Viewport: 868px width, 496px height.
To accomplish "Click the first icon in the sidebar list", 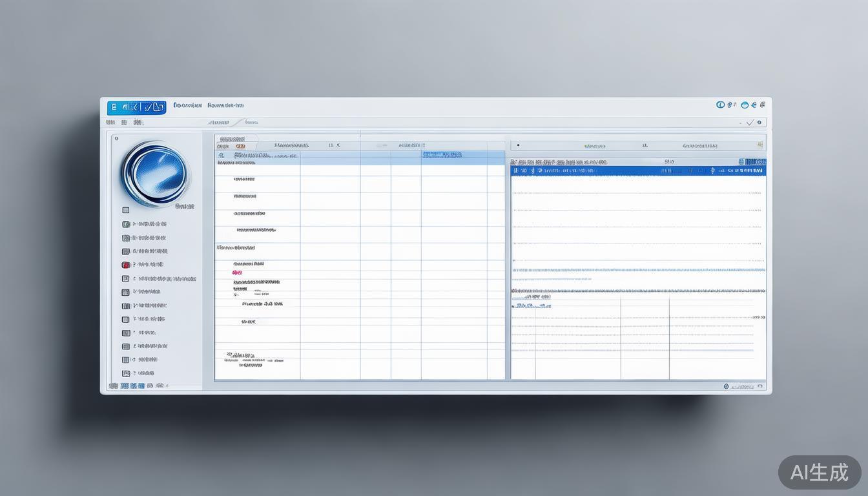I will point(126,224).
